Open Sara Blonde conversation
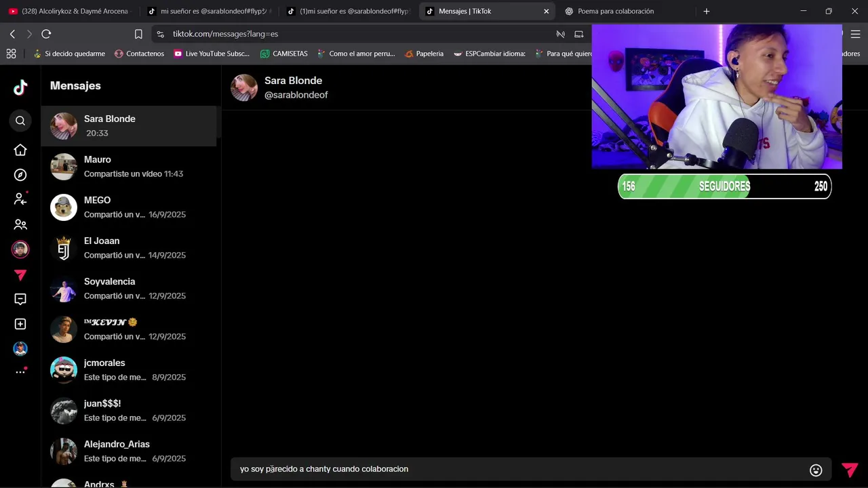The image size is (868, 488). point(129,126)
